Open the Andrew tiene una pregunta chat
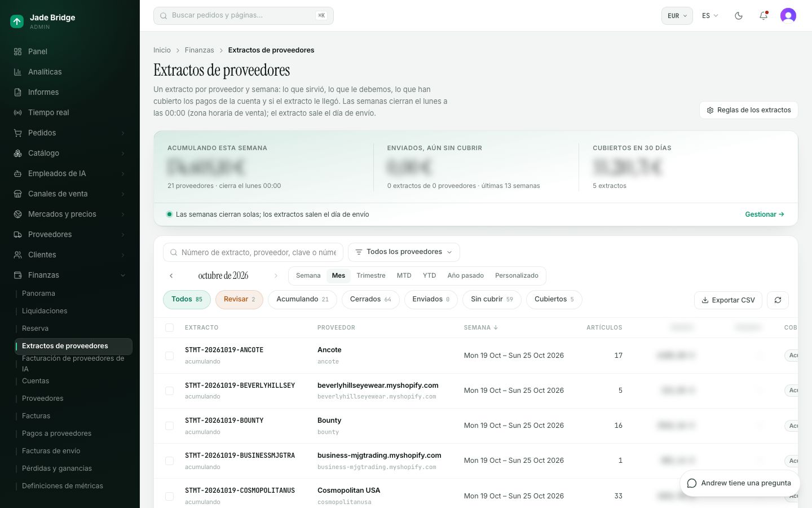This screenshot has height=508, width=812. [x=740, y=483]
